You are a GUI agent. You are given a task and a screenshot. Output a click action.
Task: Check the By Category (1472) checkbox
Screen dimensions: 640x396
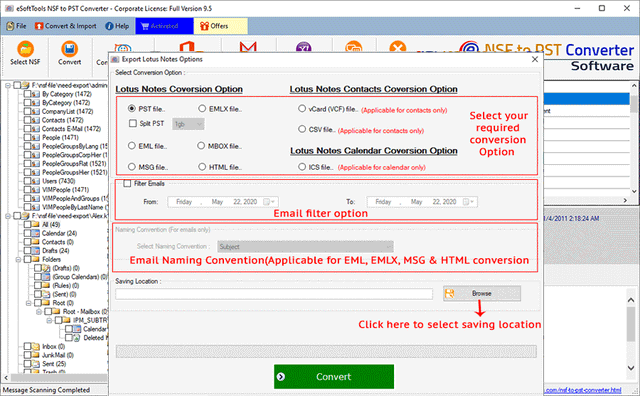tap(27, 94)
